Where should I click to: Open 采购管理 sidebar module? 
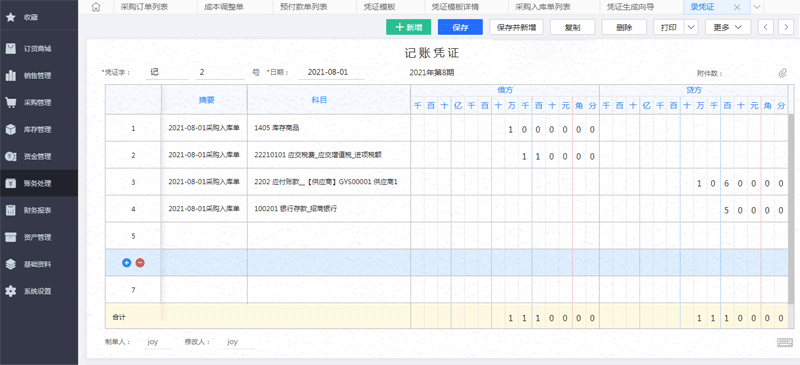point(39,103)
